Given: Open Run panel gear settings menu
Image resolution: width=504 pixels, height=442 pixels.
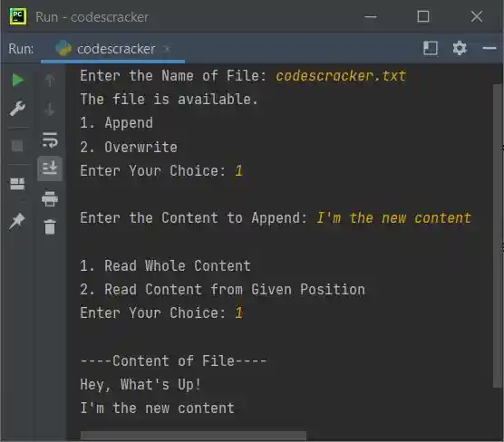Looking at the screenshot, I should 460,48.
